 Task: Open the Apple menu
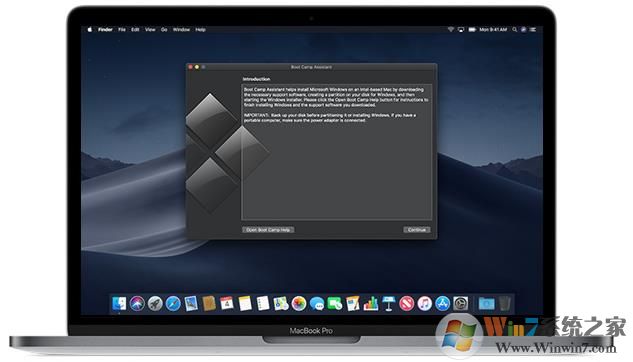[x=90, y=29]
